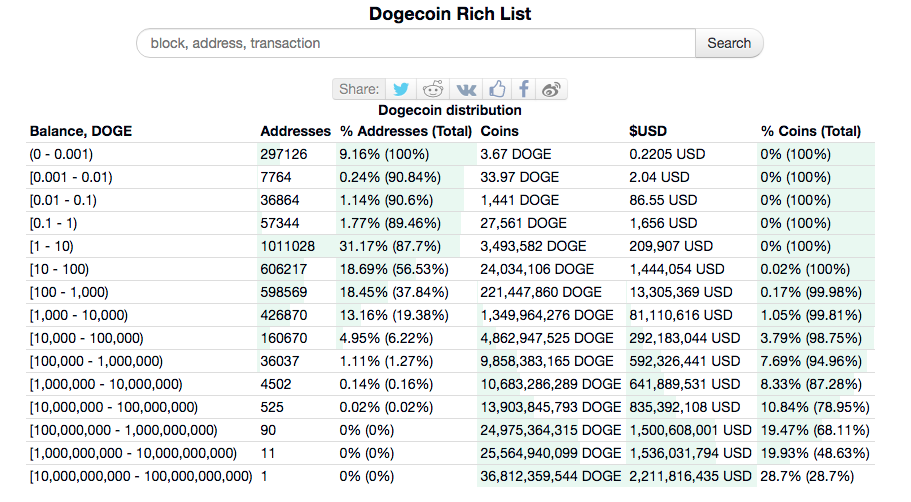Click the Coins column header

tap(499, 131)
